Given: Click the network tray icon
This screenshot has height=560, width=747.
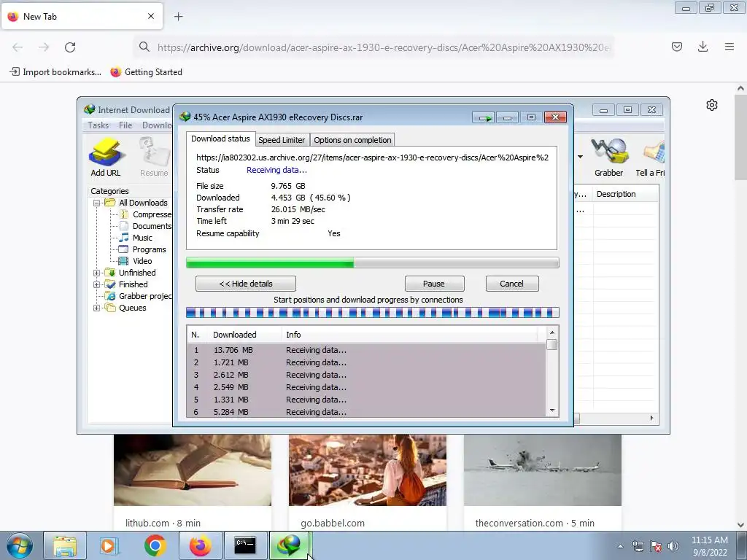Looking at the screenshot, I should click(x=638, y=546).
